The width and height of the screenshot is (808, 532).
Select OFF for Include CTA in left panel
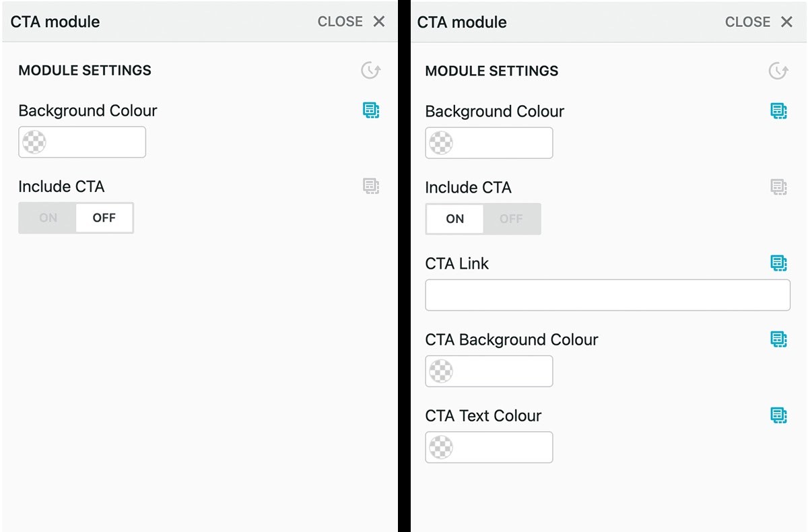coord(104,218)
